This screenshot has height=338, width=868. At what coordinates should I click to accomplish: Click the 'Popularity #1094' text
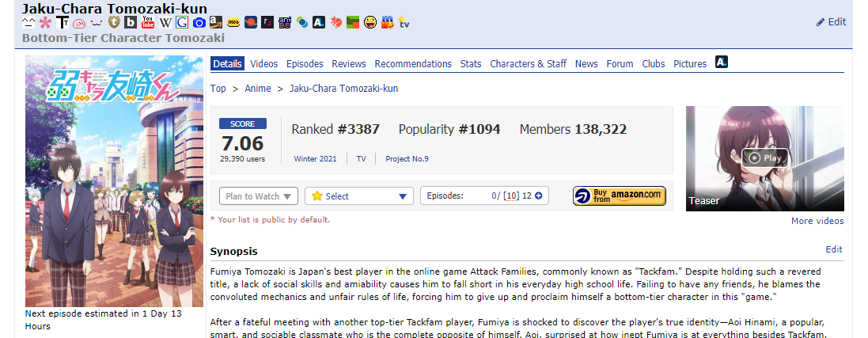pyautogui.click(x=449, y=130)
